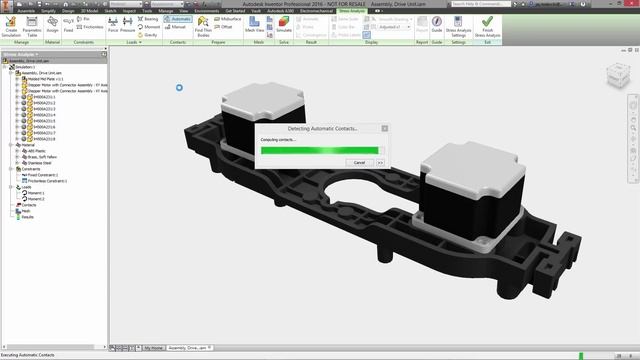Open the Parametric Table
Screen dimensions: 640x360
32,27
